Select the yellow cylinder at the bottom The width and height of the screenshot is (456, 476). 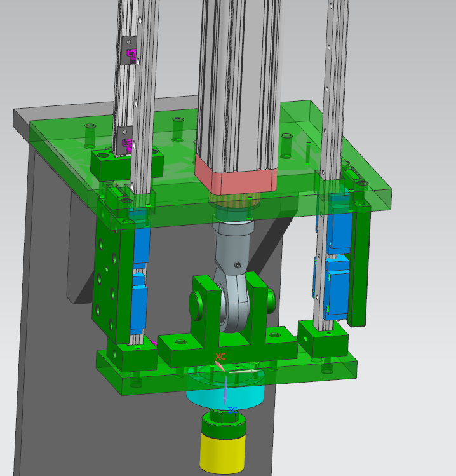[223, 452]
